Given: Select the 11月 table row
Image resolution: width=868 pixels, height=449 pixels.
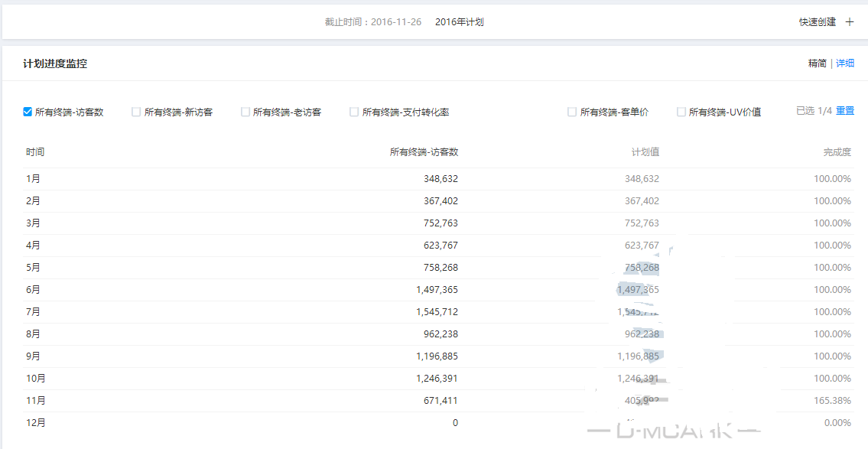Looking at the screenshot, I should click(36, 401).
